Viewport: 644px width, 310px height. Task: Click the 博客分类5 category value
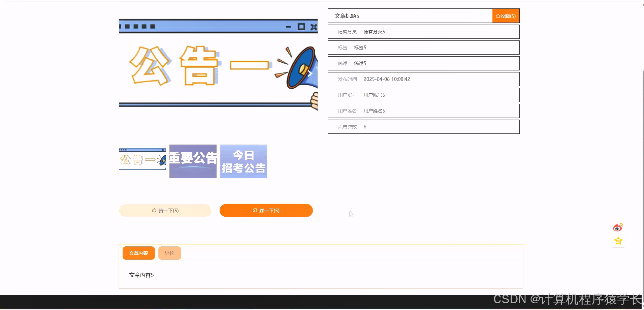click(374, 32)
